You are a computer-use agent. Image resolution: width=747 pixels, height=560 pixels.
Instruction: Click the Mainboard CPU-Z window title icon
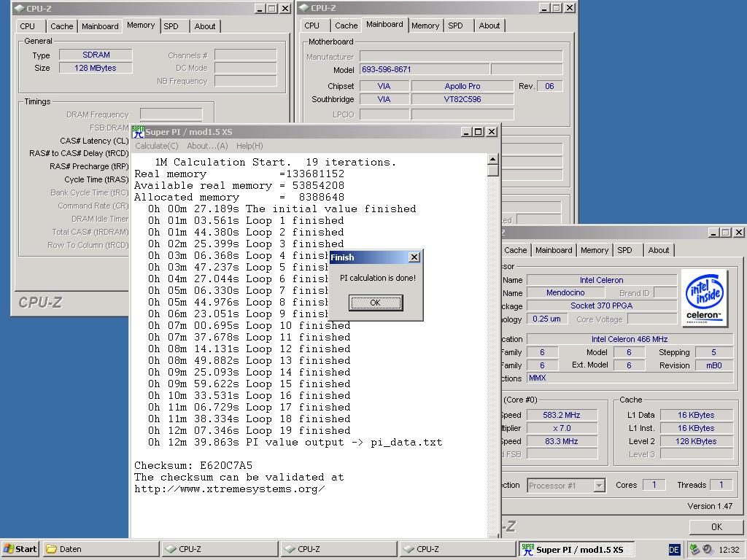[304, 8]
